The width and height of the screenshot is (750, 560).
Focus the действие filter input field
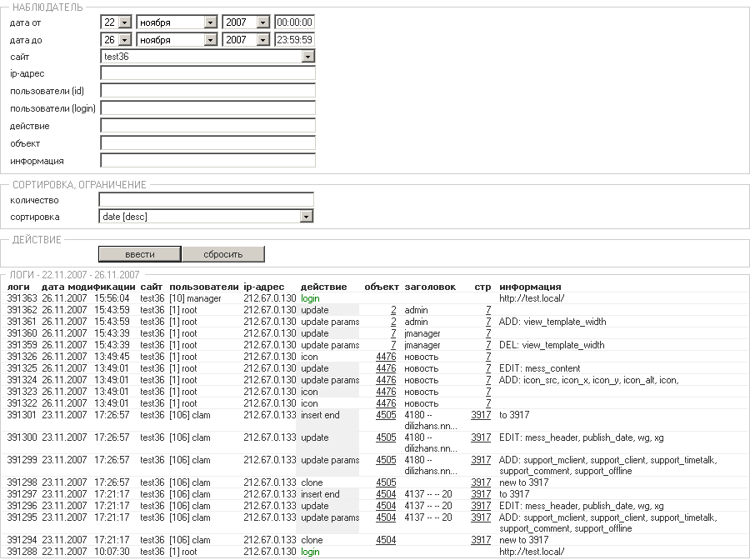coord(208,126)
